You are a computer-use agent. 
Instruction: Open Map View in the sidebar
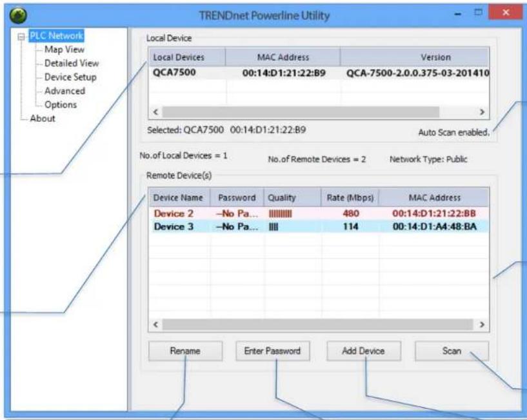(65, 50)
